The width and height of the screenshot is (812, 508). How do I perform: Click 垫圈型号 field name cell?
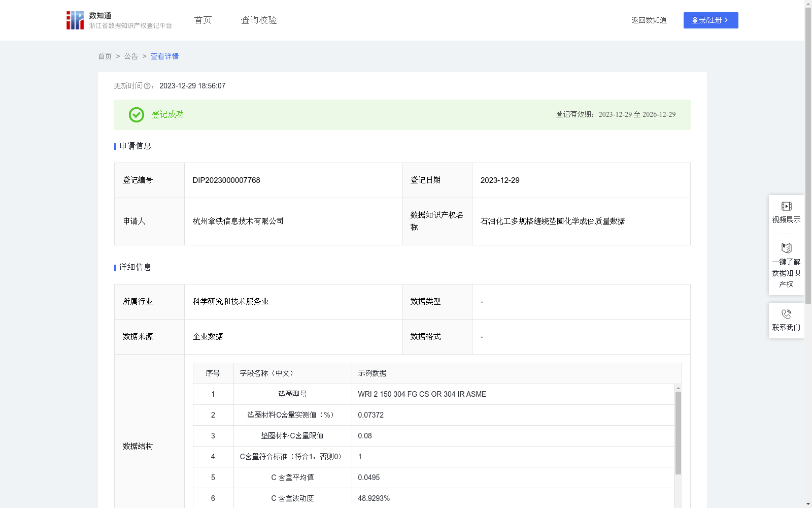tap(292, 394)
